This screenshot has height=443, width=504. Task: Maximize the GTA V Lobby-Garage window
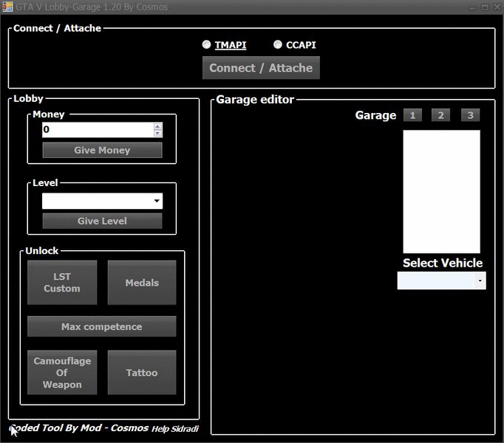[x=485, y=7]
